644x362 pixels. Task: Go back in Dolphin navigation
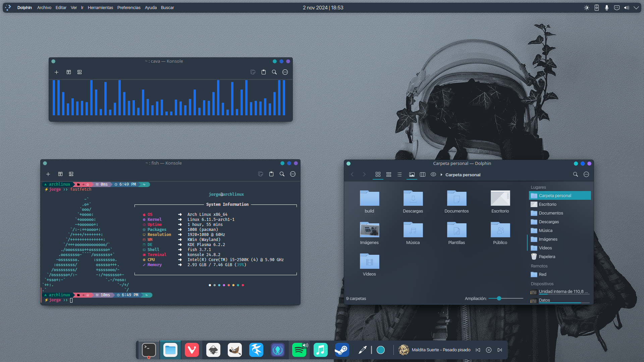tap(352, 174)
